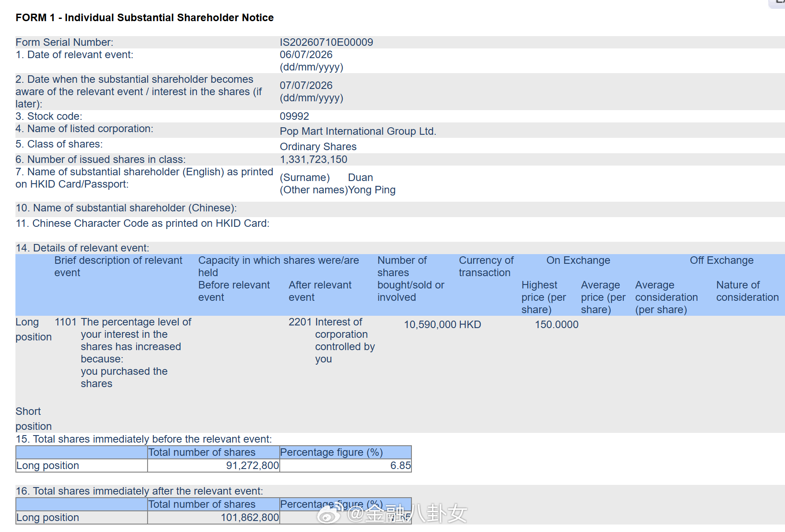Screen dimensions: 785x532
Task: Click the awareness date 07/07/2026
Action: (306, 85)
